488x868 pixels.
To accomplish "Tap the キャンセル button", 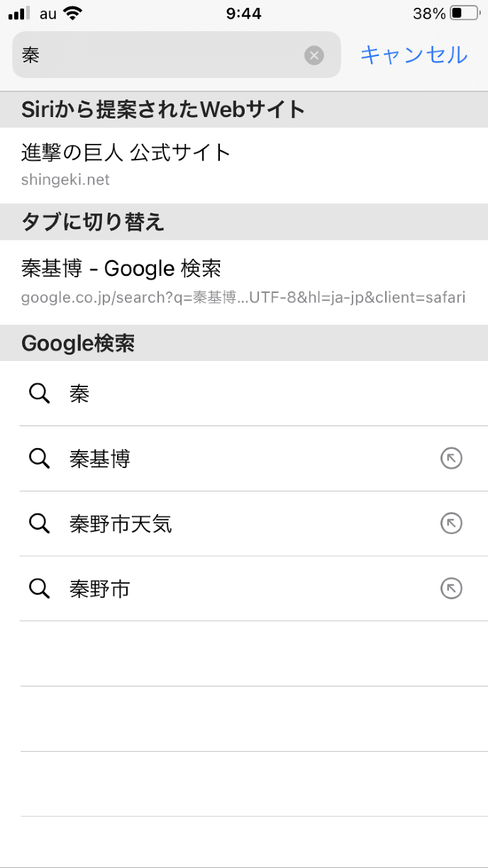I will (x=414, y=55).
